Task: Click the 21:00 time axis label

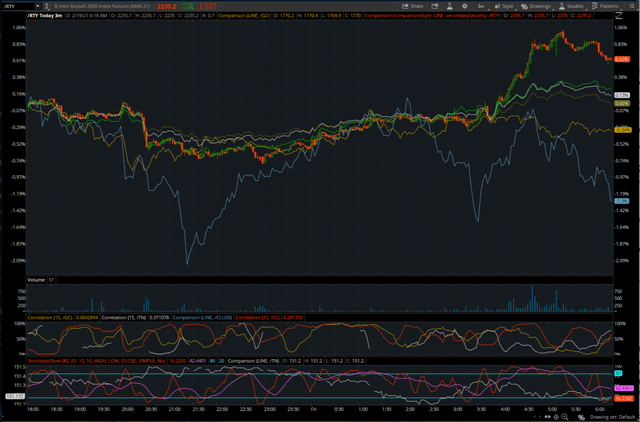Action: [175, 409]
